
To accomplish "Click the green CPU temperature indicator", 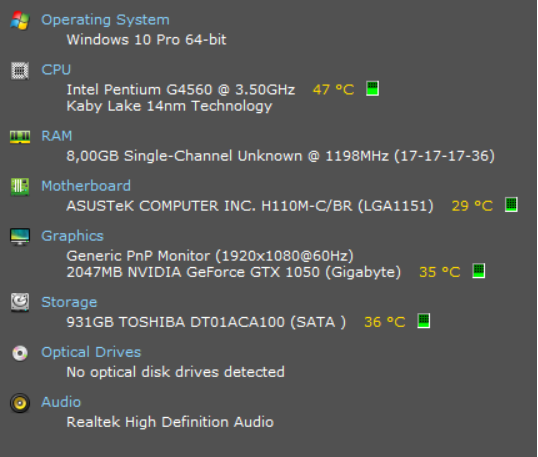I will coord(372,89).
